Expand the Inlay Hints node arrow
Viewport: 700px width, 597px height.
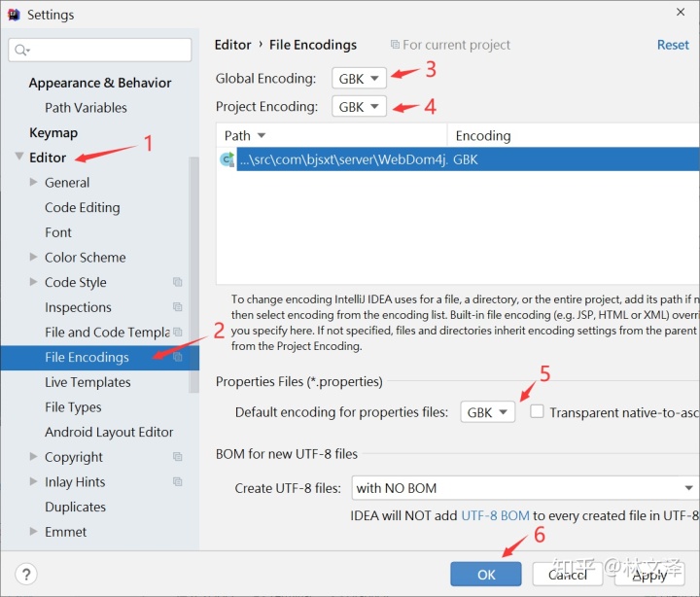click(x=33, y=481)
